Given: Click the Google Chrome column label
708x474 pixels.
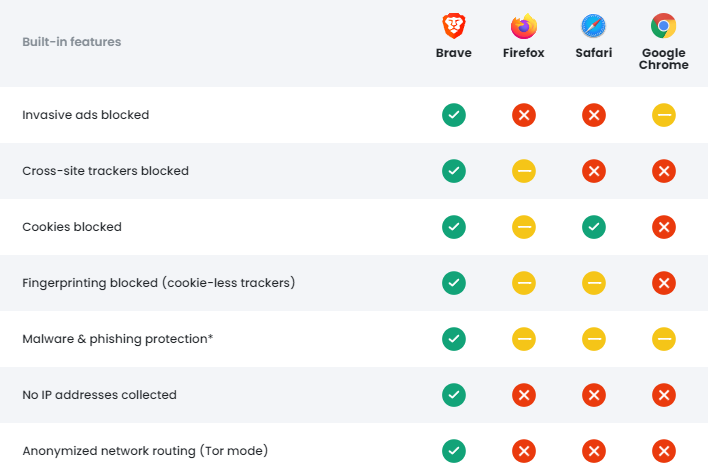Looking at the screenshot, I should tap(664, 59).
